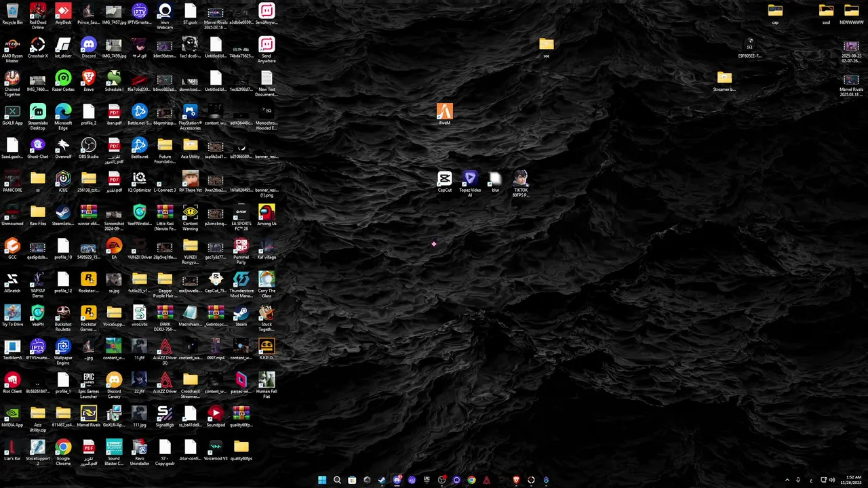Launch Revo Uninstaller icon
Viewport: 868px width, 488px height.
click(140, 453)
